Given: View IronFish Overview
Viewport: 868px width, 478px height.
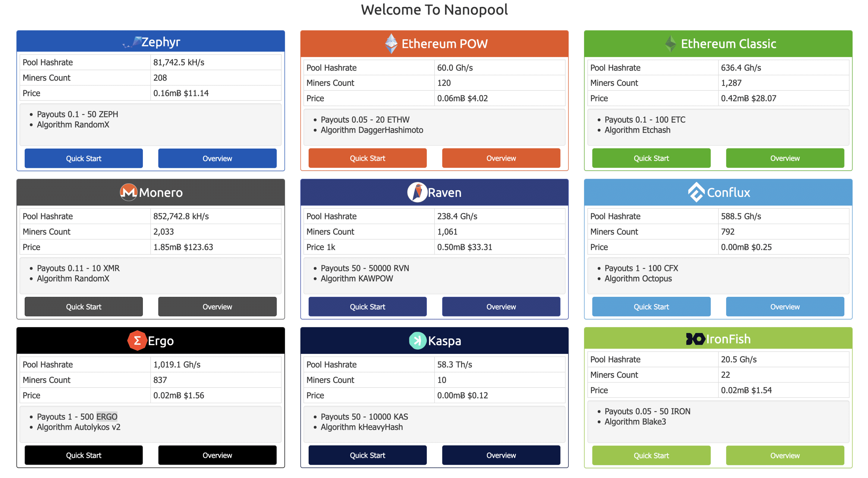Looking at the screenshot, I should tap(785, 455).
